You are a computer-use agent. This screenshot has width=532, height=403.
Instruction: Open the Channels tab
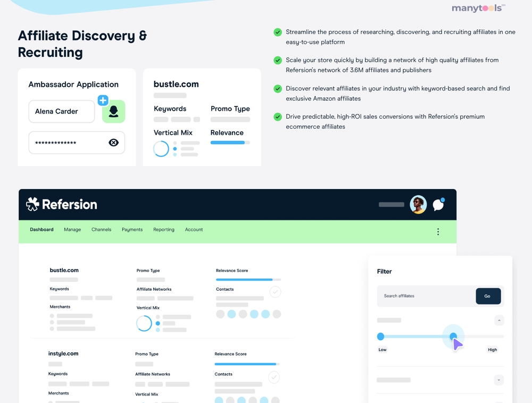(x=101, y=229)
